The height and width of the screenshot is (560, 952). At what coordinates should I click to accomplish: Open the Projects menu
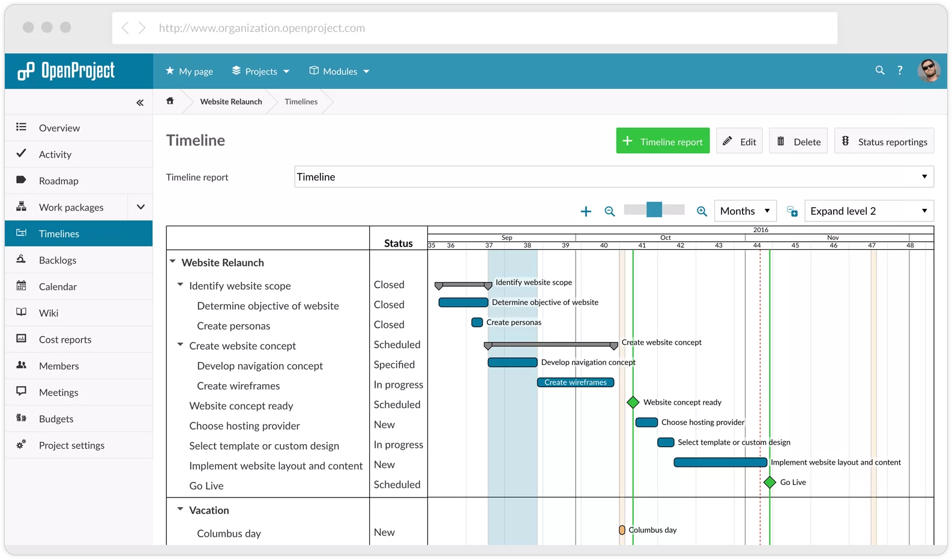point(261,71)
